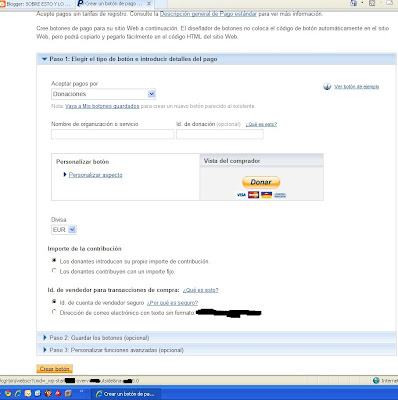Follow the Vaya a Mis botones guardados link
The height and width of the screenshot is (400, 398).
[x=102, y=106]
